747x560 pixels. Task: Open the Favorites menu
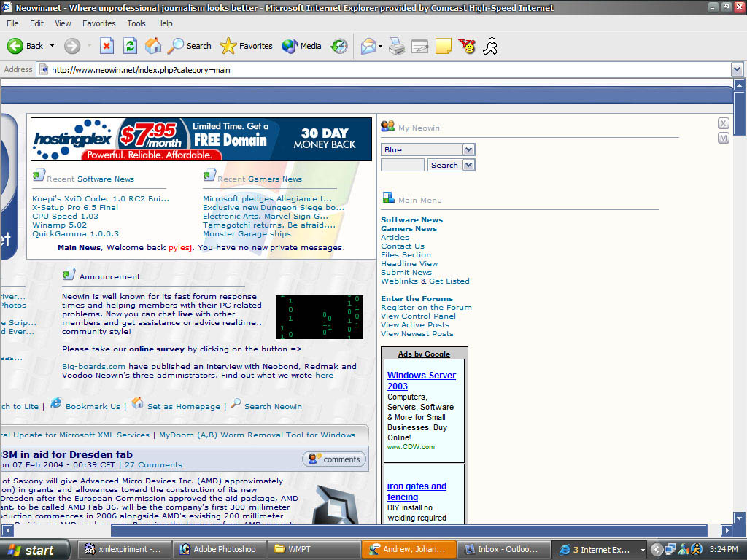[98, 23]
